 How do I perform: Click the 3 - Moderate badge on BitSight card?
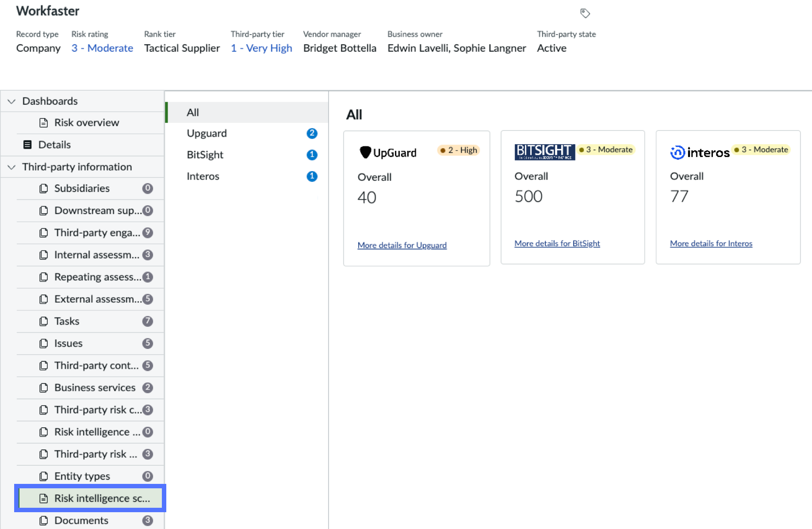tap(606, 149)
